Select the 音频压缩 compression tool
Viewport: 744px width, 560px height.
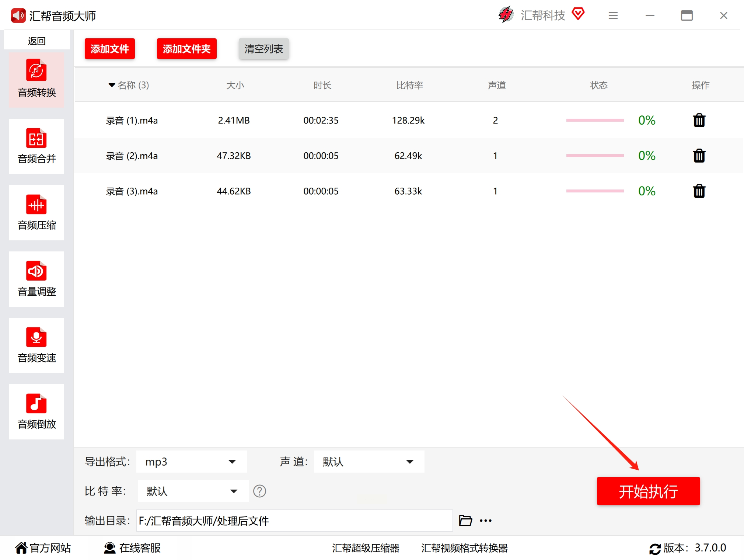[x=36, y=213]
